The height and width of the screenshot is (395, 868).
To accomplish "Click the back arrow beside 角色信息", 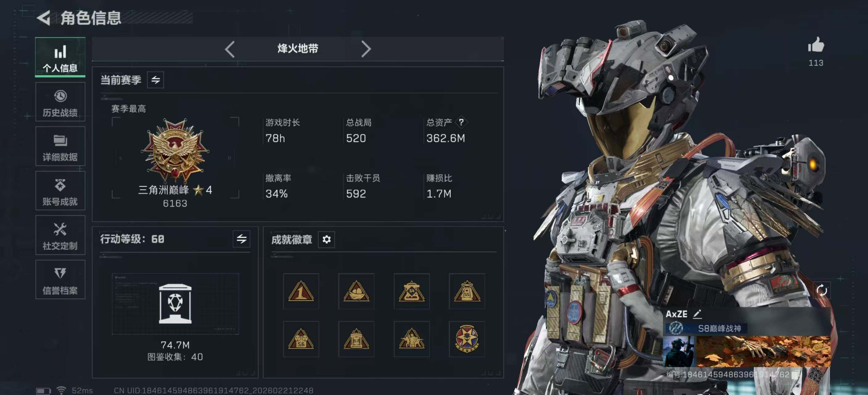I will 44,18.
